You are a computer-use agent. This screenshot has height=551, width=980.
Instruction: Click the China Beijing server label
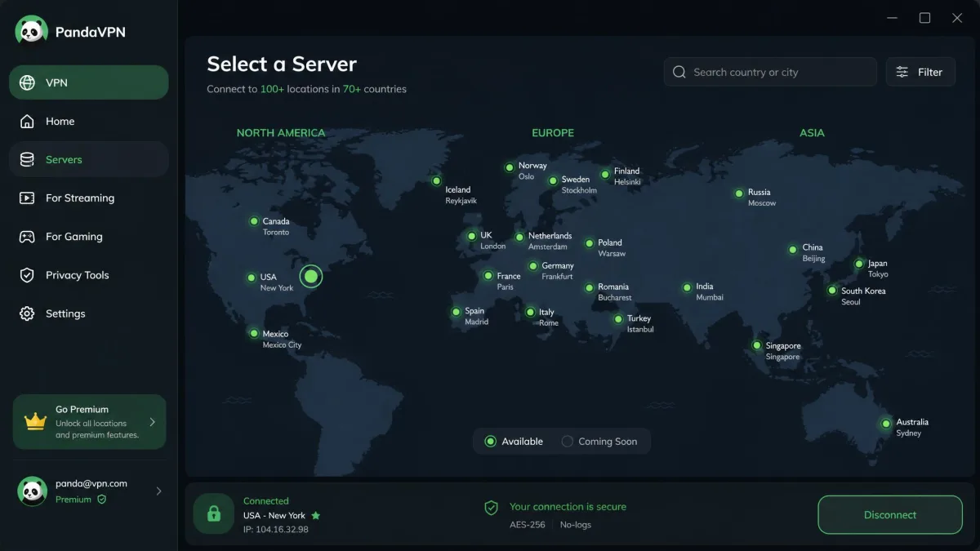(x=813, y=253)
